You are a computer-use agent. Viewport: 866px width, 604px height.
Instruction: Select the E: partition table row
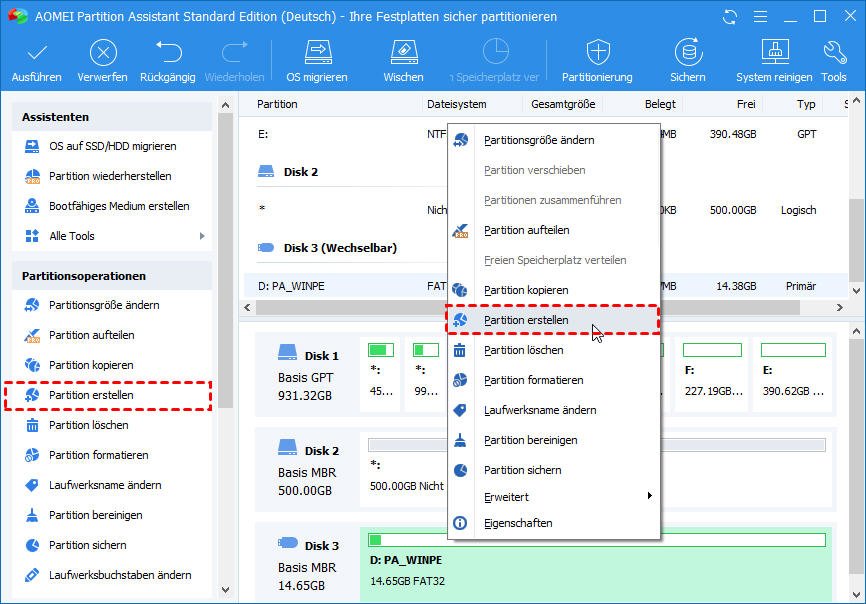pos(546,134)
